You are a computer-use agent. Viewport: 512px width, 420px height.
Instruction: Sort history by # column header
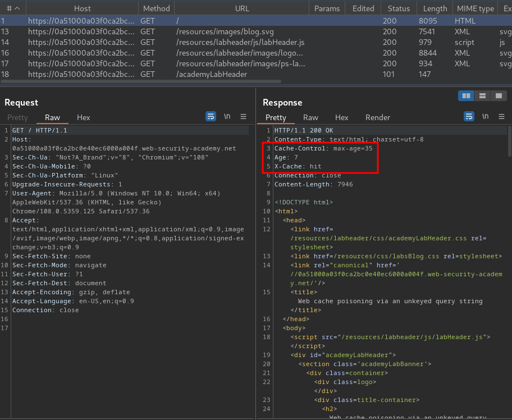point(13,8)
